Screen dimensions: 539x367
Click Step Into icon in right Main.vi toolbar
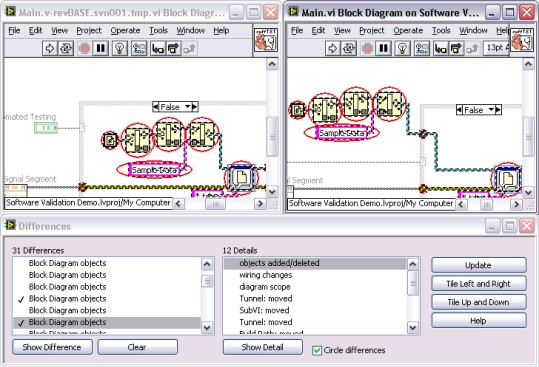coord(440,48)
